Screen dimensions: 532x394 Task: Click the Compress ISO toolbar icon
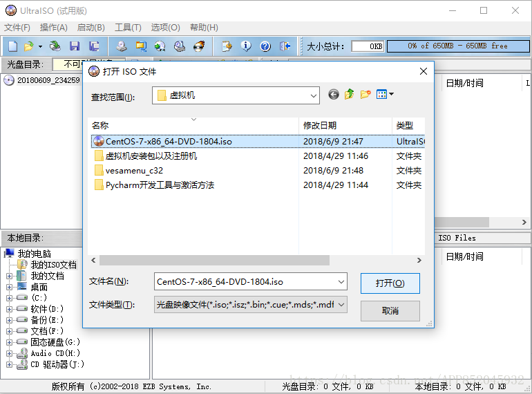[141, 46]
